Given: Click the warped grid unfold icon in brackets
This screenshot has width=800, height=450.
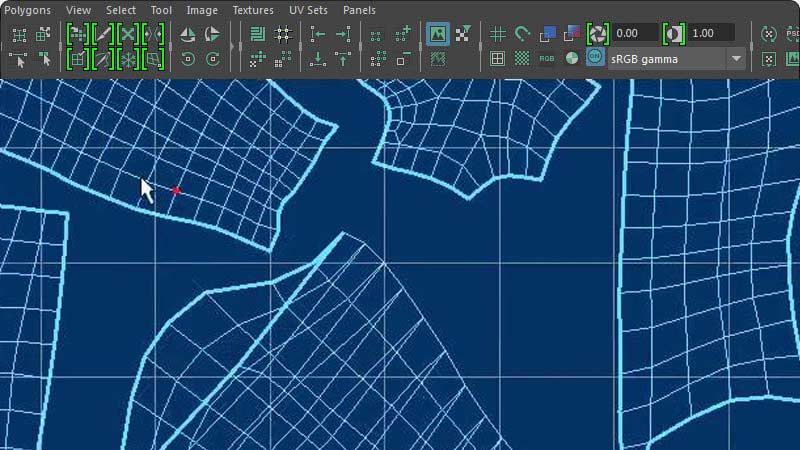Looking at the screenshot, I should [153, 59].
